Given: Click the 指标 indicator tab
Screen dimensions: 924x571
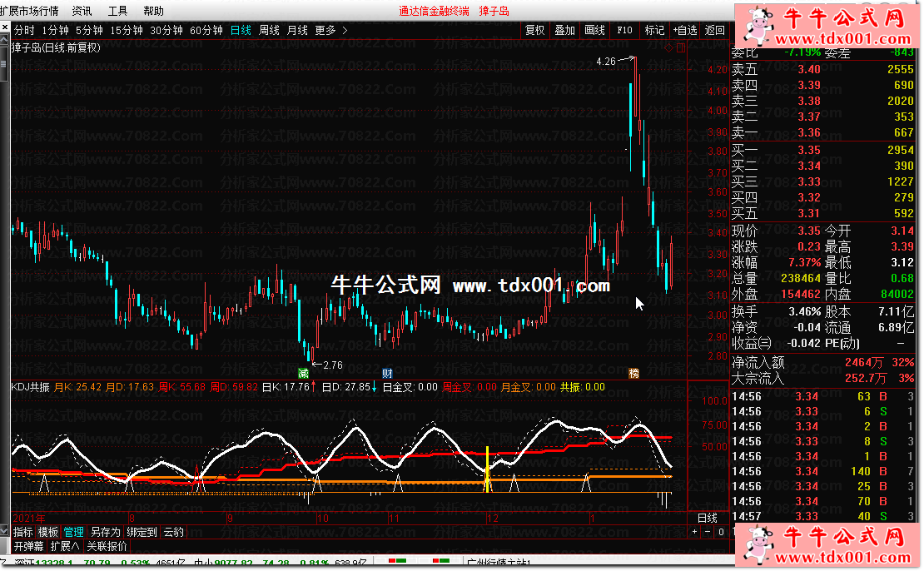Looking at the screenshot, I should 23,532.
